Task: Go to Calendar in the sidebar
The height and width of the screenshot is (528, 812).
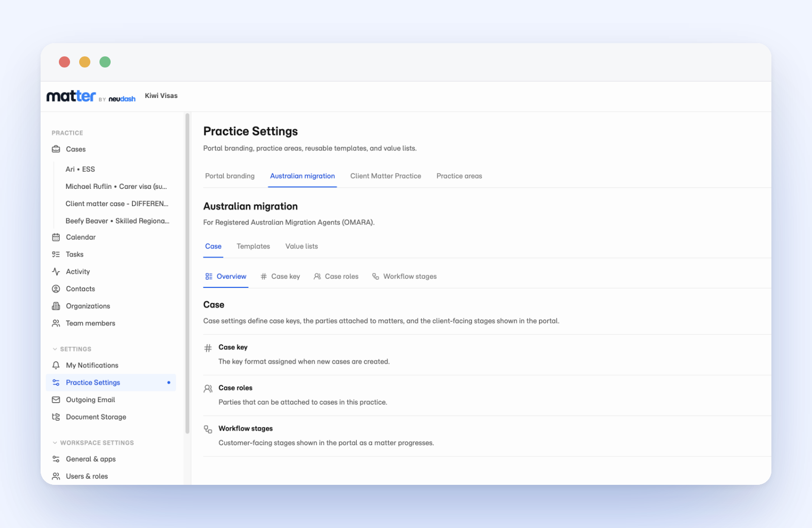Action: [81, 237]
